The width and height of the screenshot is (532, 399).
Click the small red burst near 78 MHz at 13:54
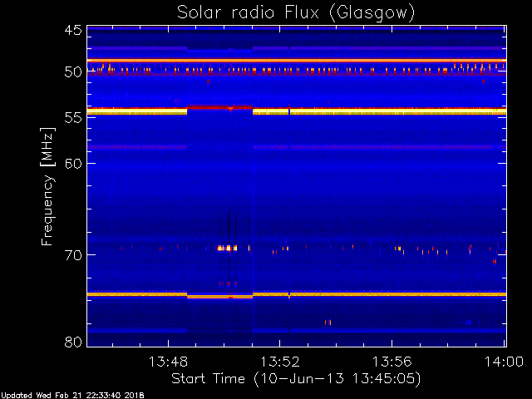click(x=328, y=323)
